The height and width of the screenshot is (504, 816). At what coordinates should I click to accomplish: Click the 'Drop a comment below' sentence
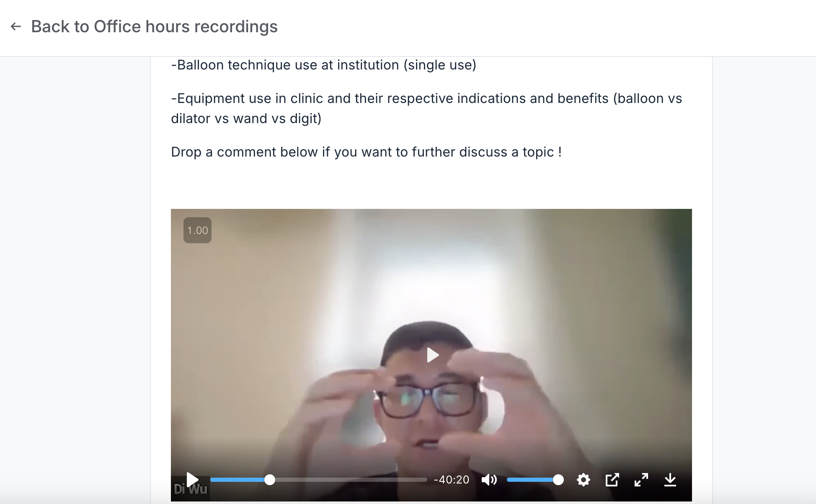pyautogui.click(x=366, y=152)
